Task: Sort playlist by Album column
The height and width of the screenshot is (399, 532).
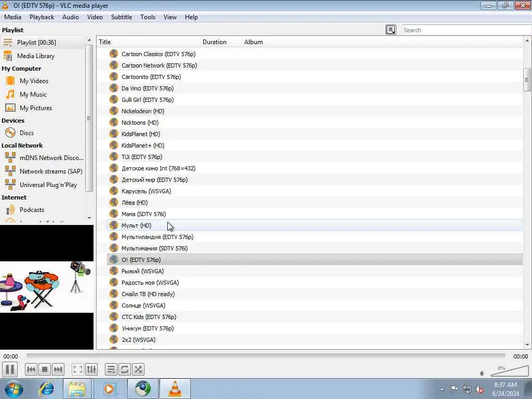Action: pos(254,42)
